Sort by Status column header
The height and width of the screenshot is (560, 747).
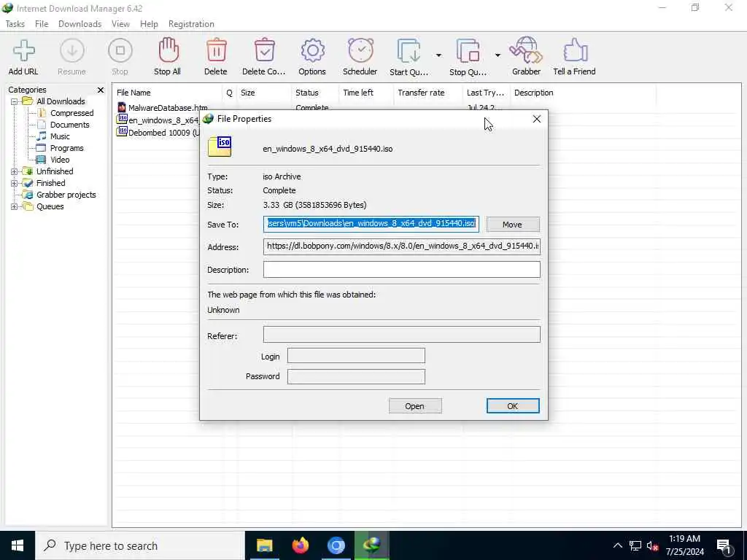click(315, 93)
